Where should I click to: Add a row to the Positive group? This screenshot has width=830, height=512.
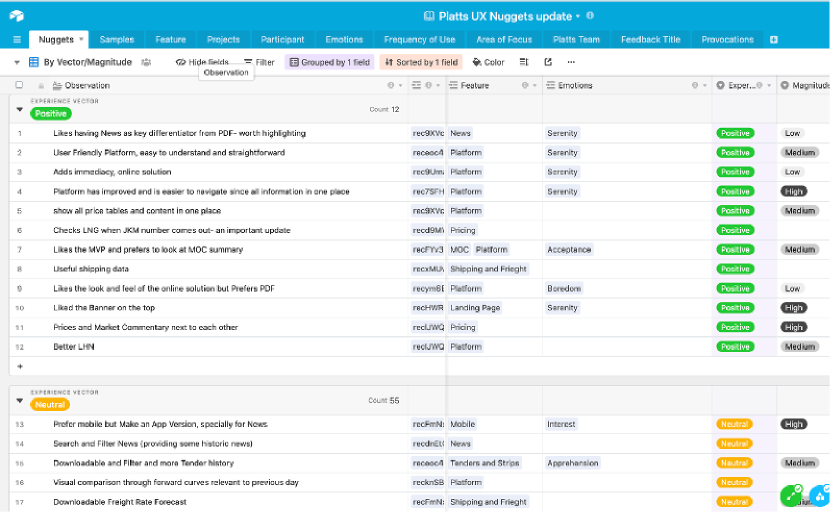pos(20,366)
